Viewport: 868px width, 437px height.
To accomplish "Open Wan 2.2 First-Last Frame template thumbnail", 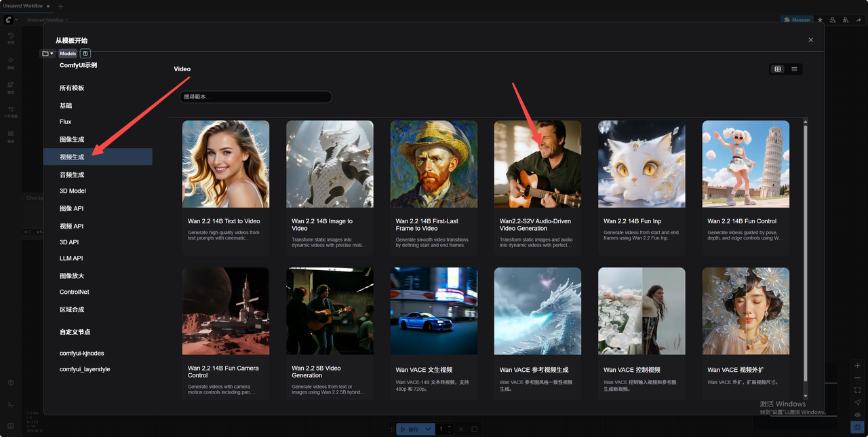I will 434,164.
